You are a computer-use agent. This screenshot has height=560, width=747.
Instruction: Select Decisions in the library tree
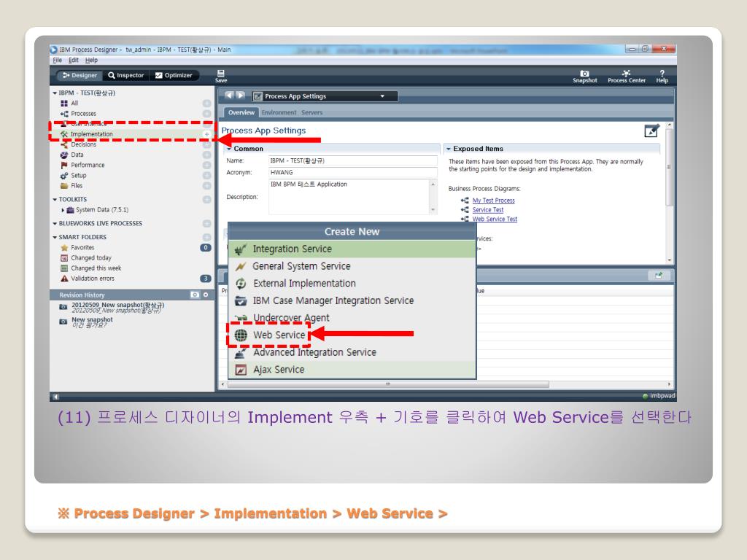83,145
